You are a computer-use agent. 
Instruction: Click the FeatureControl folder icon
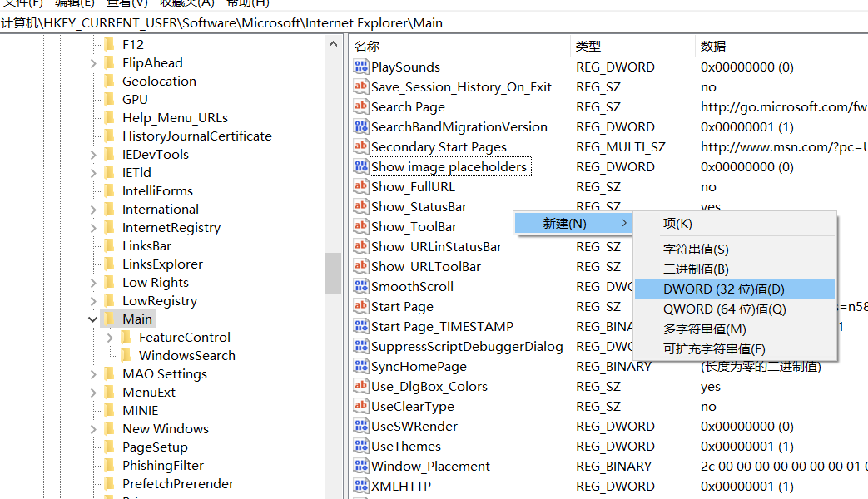[126, 337]
